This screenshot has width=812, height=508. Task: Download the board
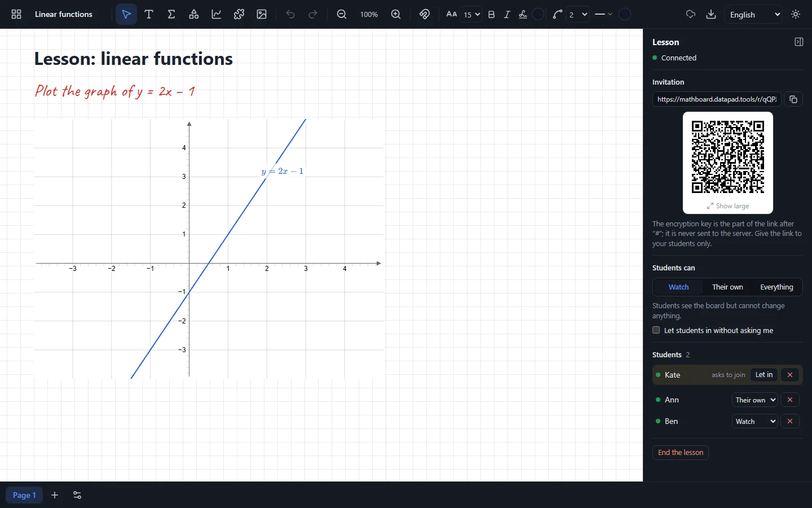coord(711,14)
